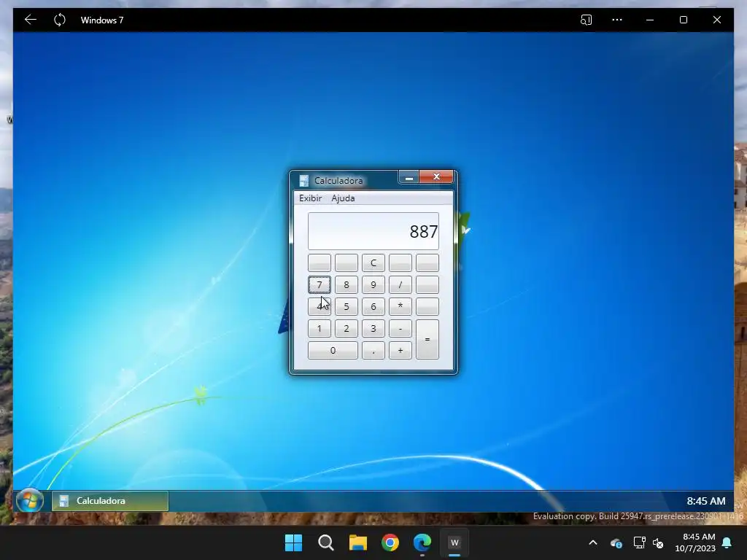Click the W app icon on taskbar

pos(454,542)
